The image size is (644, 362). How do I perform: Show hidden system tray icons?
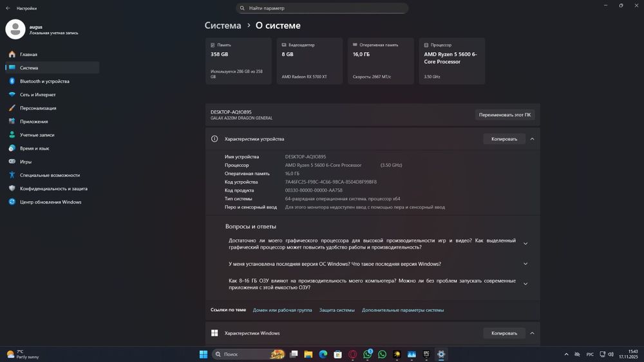pyautogui.click(x=566, y=354)
